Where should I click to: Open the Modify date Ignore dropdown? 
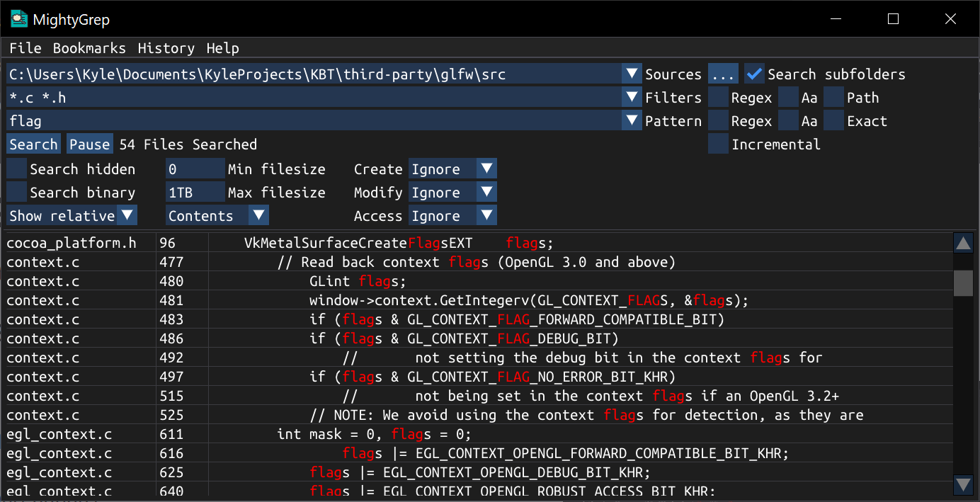[452, 192]
